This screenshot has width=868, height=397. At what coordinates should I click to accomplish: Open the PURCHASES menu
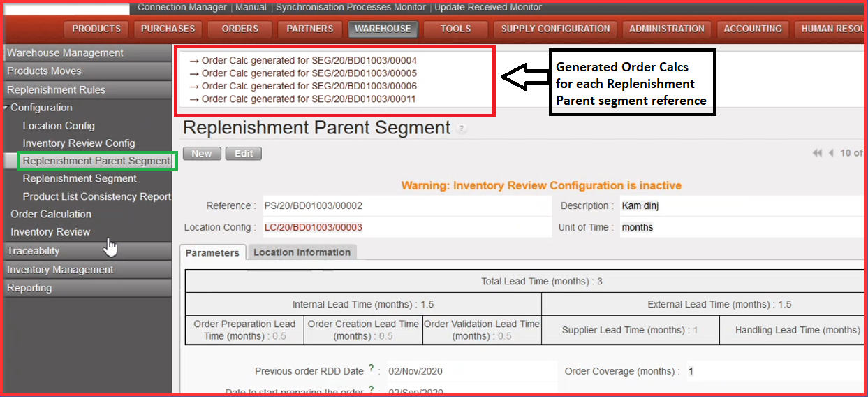point(168,29)
